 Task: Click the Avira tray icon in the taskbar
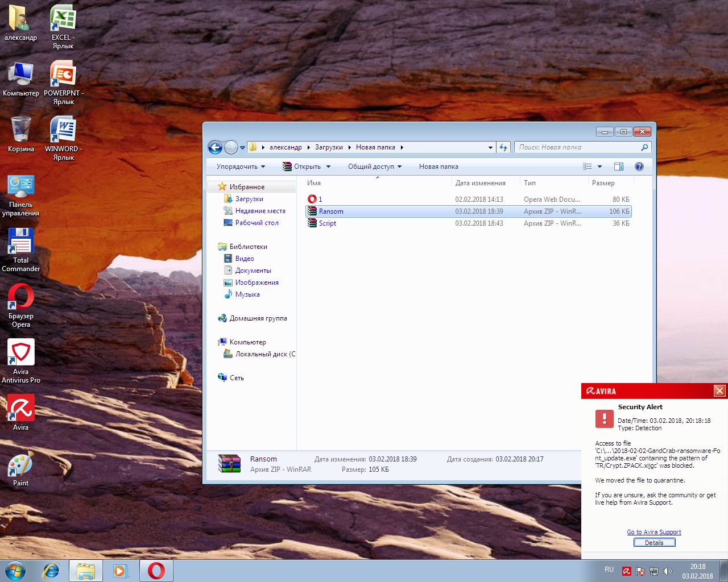(626, 571)
